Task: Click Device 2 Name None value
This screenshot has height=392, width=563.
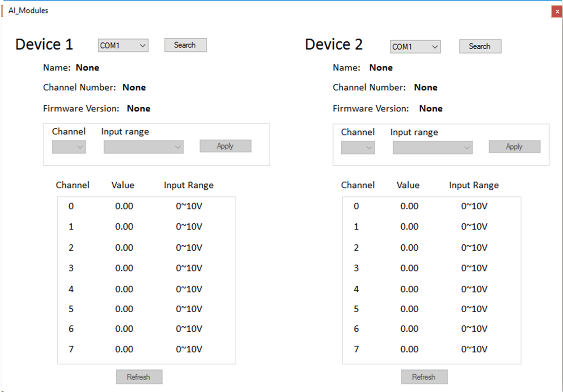Action: tap(381, 68)
